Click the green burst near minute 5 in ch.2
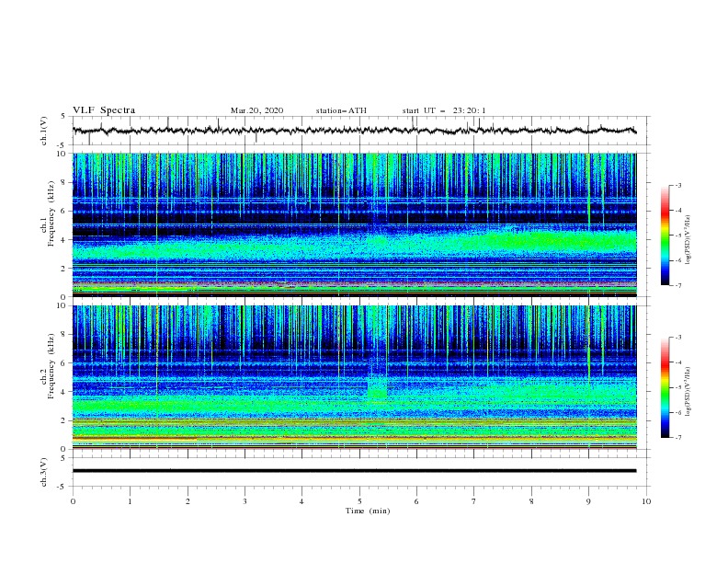The width and height of the screenshot is (728, 563). tap(377, 388)
